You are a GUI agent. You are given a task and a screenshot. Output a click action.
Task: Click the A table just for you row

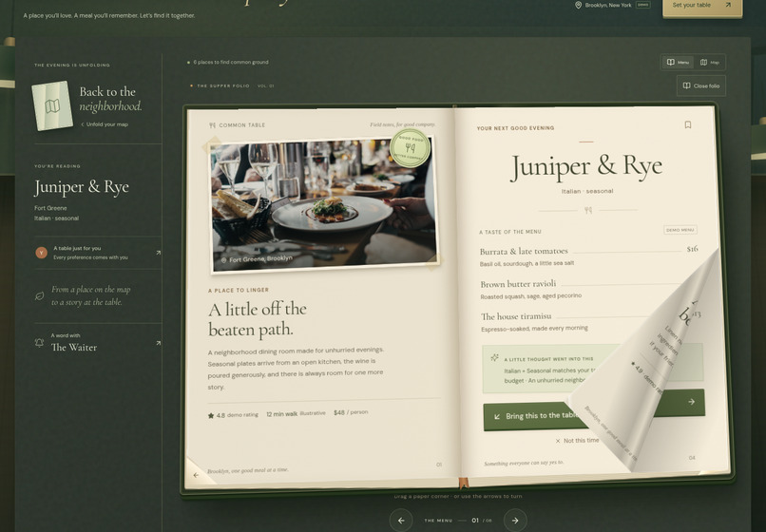click(98, 253)
